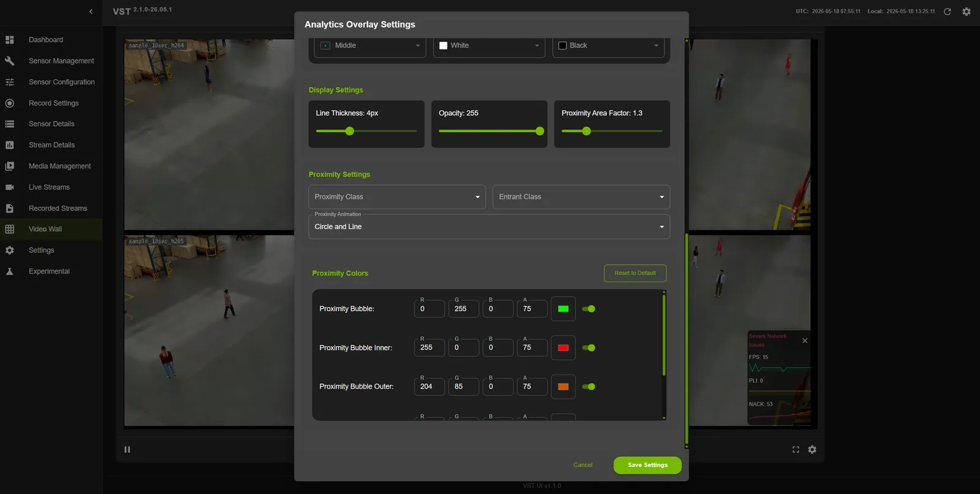
Task: Click Proximity Bubble Outer alpha field
Action: (x=532, y=386)
